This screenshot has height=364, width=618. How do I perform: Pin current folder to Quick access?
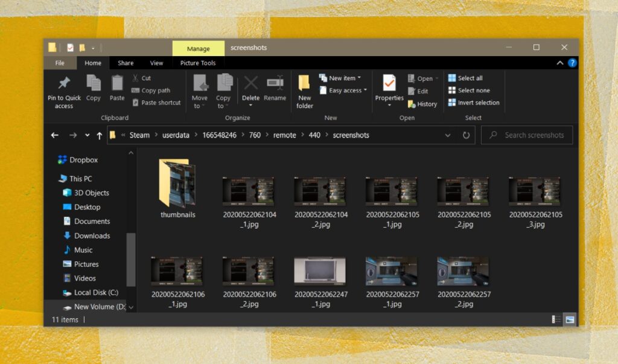tap(63, 91)
